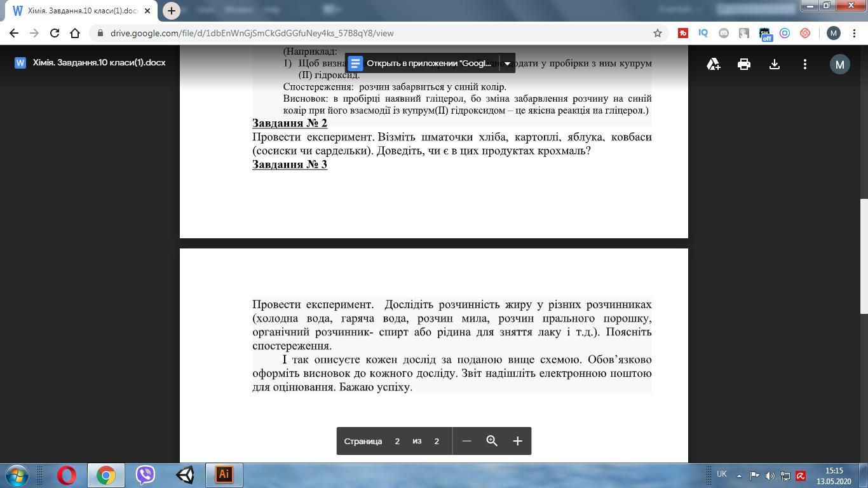View site security lock info
Viewport: 868px width, 488px height.
point(100,33)
